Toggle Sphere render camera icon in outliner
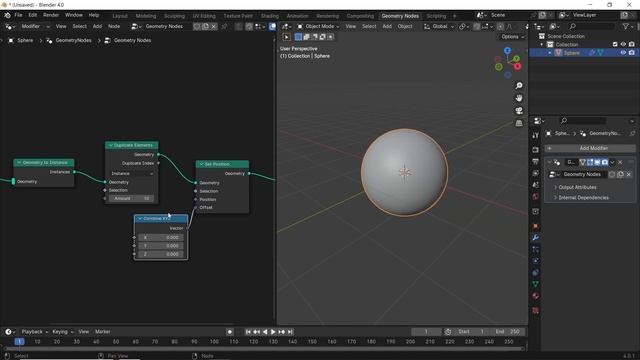Viewport: 640px width, 360px height. (x=631, y=53)
